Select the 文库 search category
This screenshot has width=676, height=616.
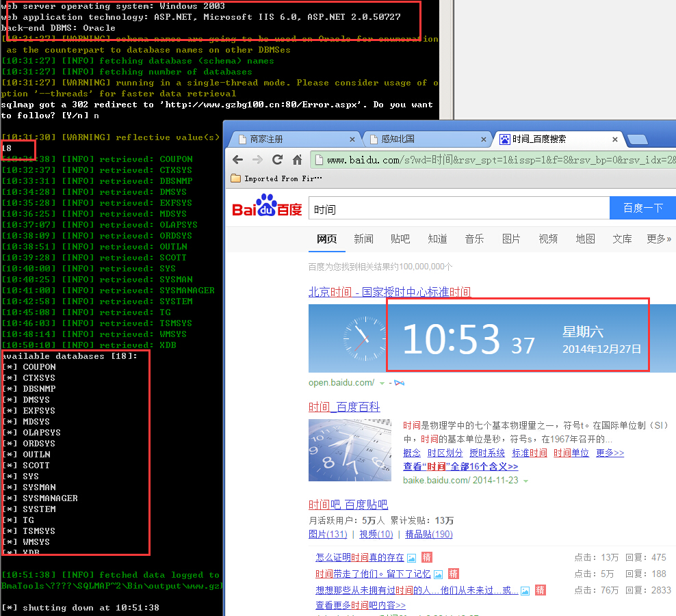click(622, 239)
